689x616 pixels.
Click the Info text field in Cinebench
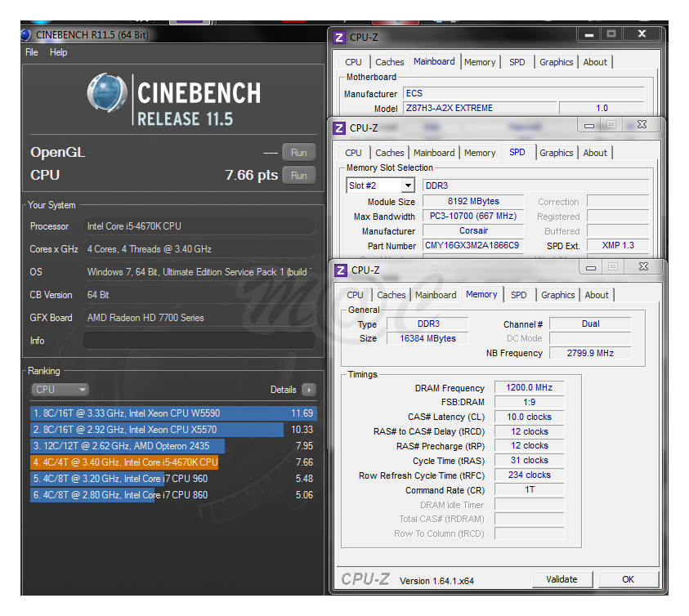[199, 341]
